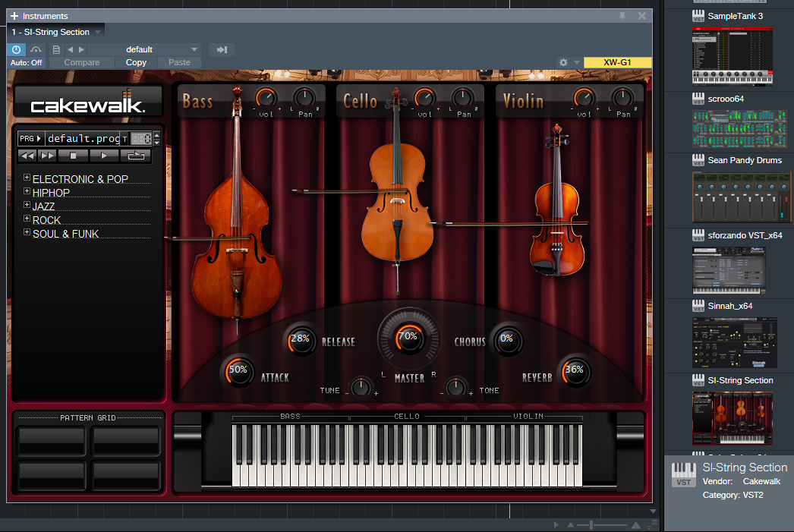Click the cello instrument image
The height and width of the screenshot is (532, 794).
pyautogui.click(x=397, y=203)
